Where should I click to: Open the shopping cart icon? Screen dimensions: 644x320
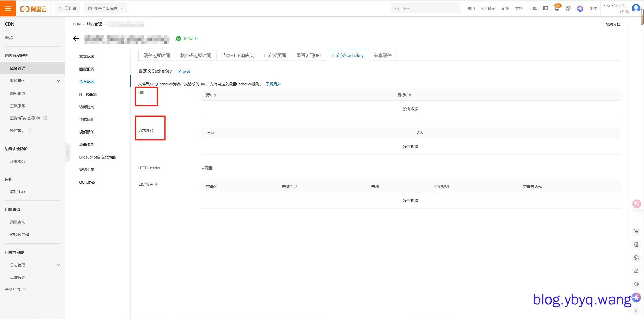(636, 231)
